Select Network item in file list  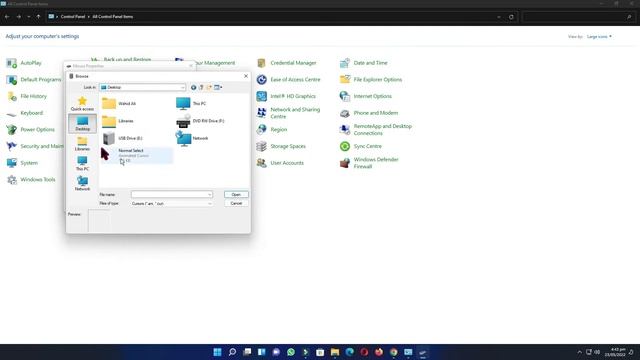click(x=192, y=138)
